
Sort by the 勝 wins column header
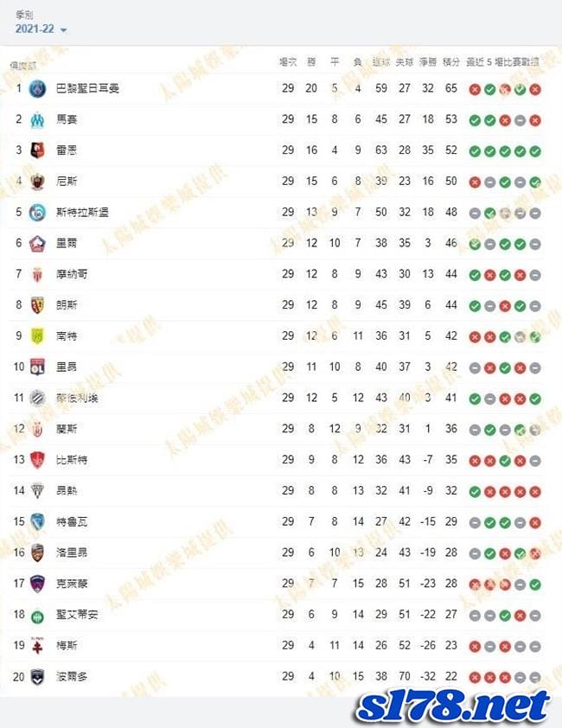click(x=311, y=61)
